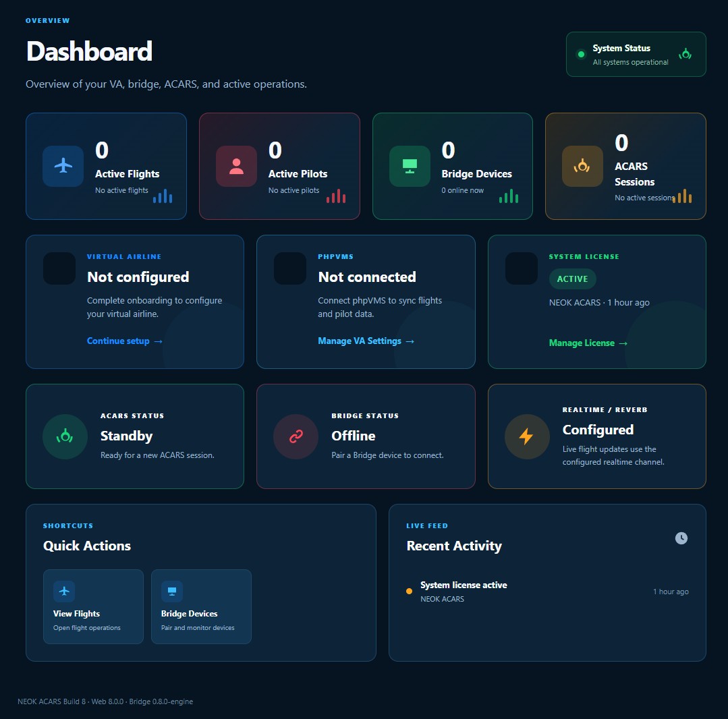Click the ACTIVE license badge
This screenshot has width=728, height=719.
[x=572, y=279]
